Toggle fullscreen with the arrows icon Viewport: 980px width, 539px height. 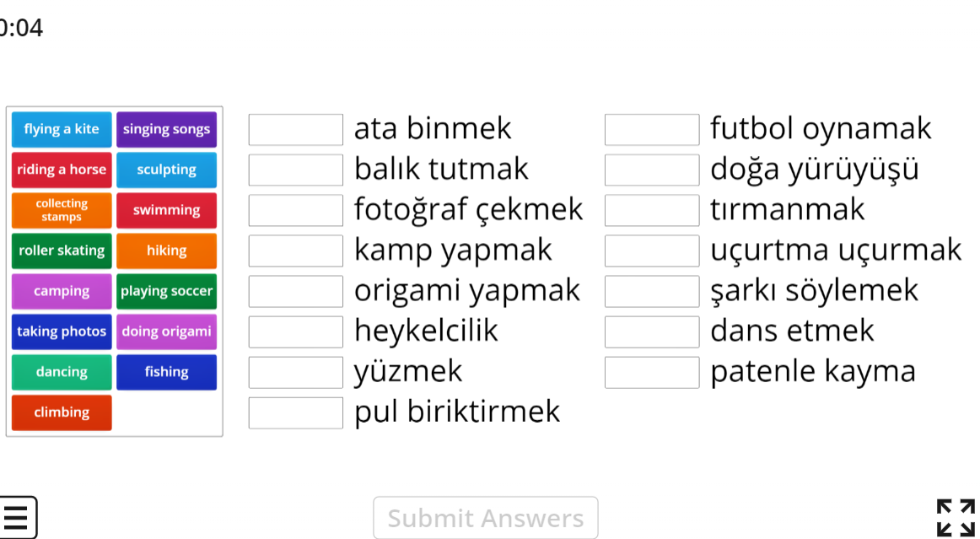point(956,517)
